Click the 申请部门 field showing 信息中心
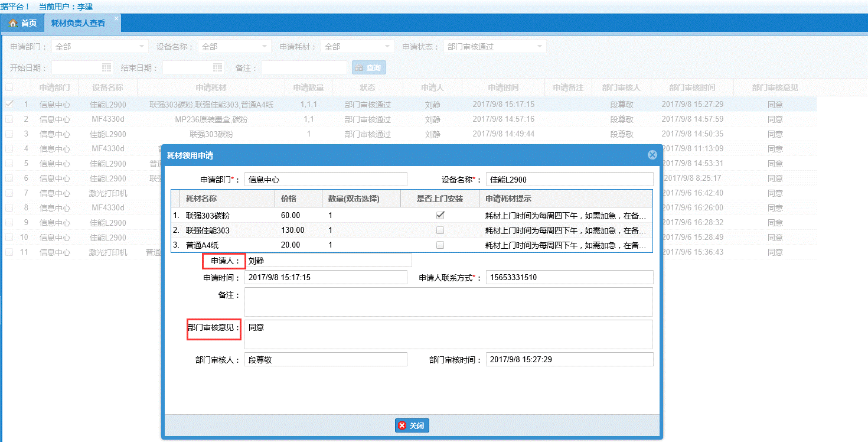The width and height of the screenshot is (868, 442). [326, 179]
